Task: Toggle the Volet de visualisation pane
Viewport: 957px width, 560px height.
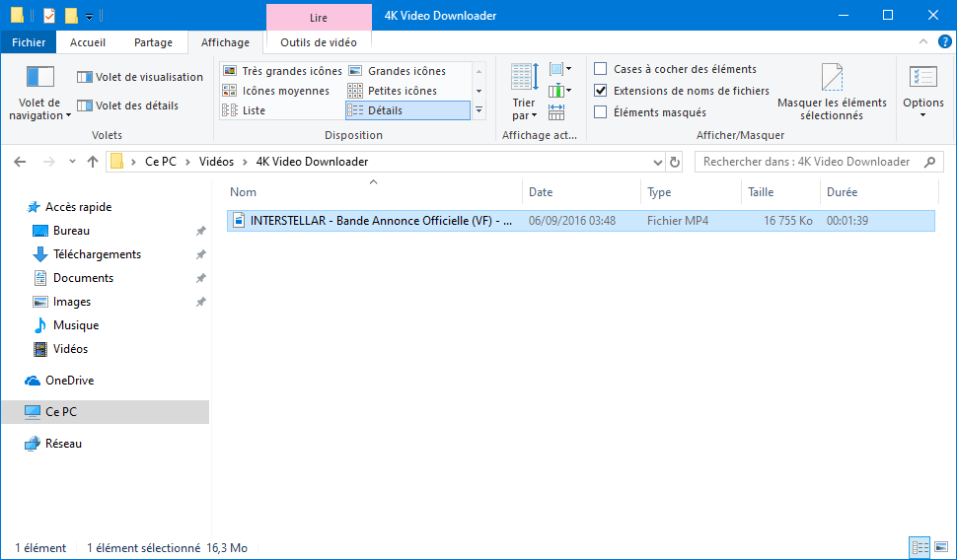Action: pos(140,77)
